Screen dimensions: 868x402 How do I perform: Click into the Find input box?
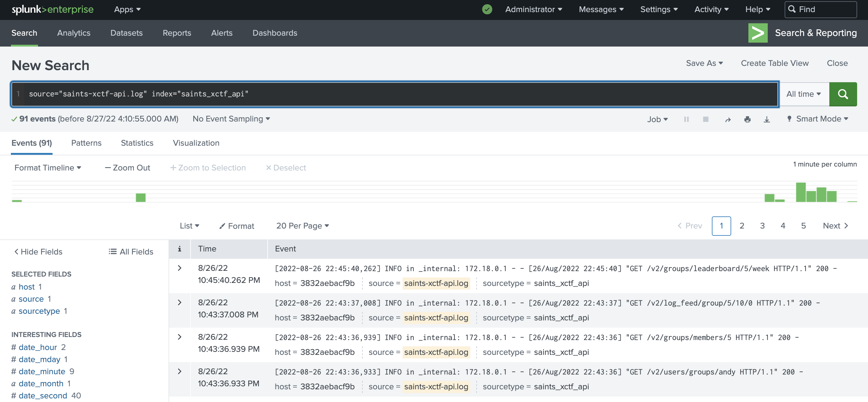[x=821, y=9]
